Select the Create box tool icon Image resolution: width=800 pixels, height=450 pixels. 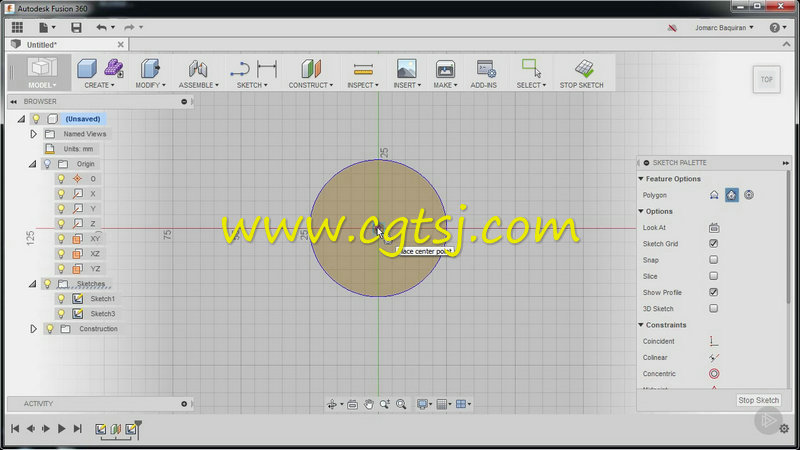(x=87, y=68)
